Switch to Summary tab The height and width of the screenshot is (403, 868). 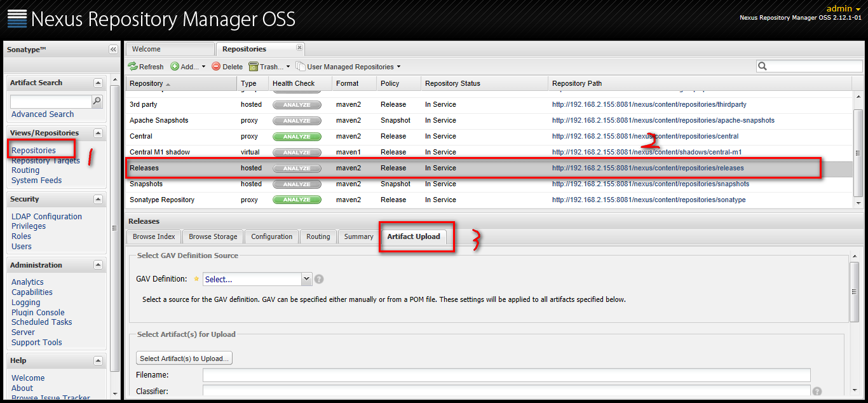[358, 236]
